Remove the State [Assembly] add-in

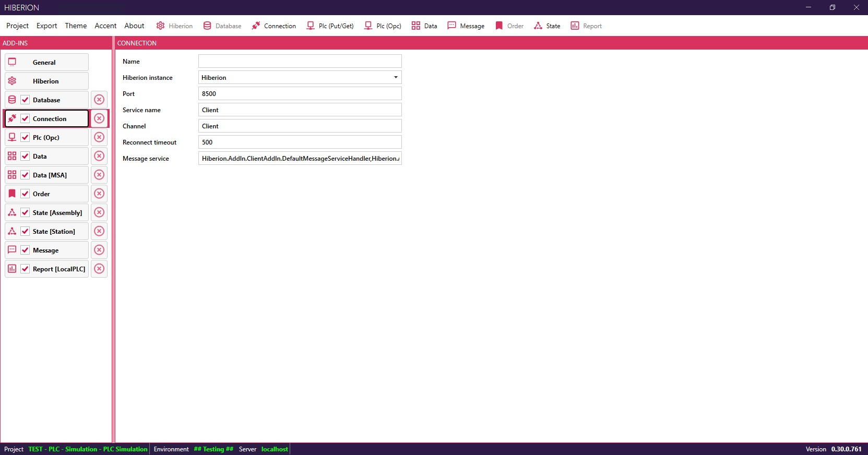click(x=99, y=212)
